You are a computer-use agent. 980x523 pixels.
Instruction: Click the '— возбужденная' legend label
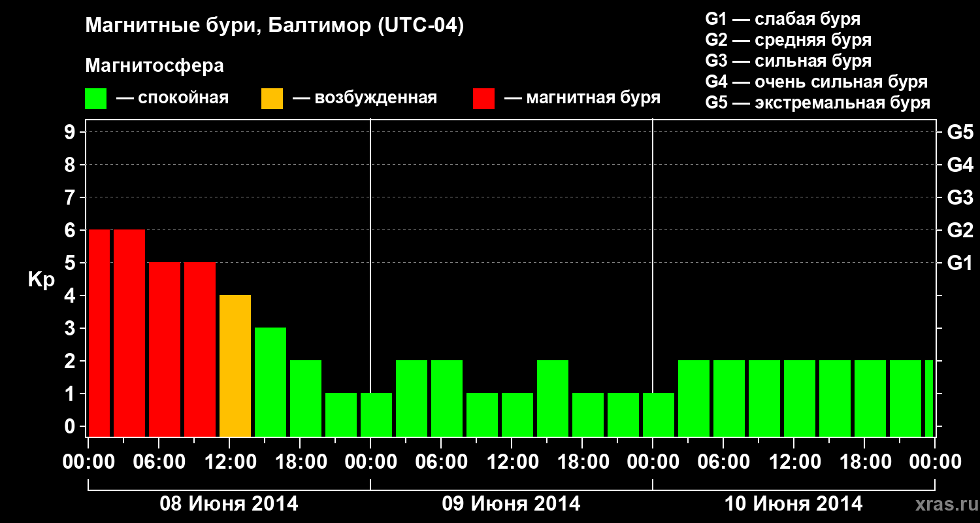(365, 99)
